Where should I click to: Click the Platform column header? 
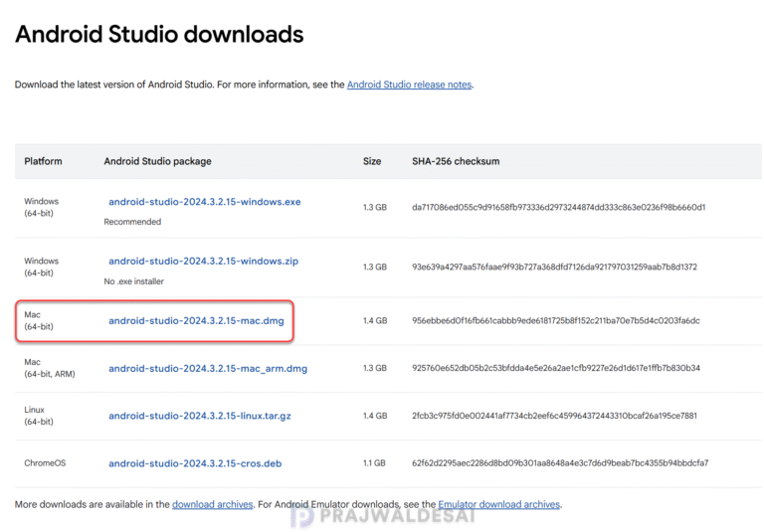pos(43,161)
